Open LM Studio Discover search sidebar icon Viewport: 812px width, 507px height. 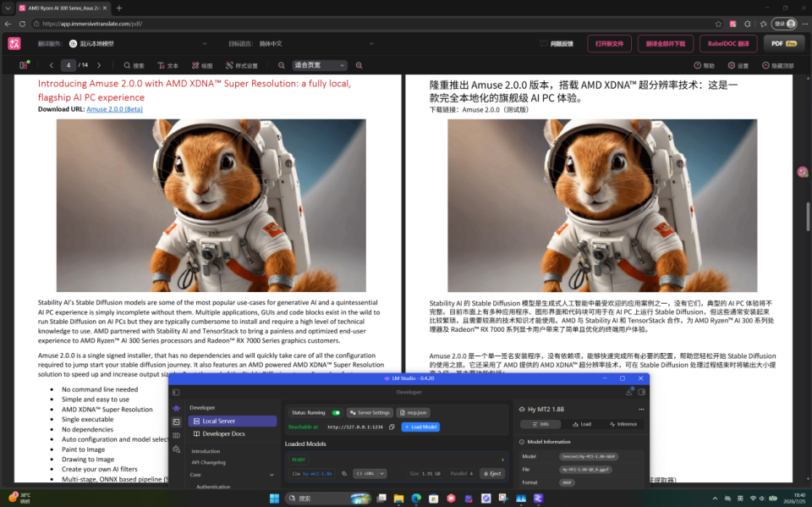click(176, 449)
